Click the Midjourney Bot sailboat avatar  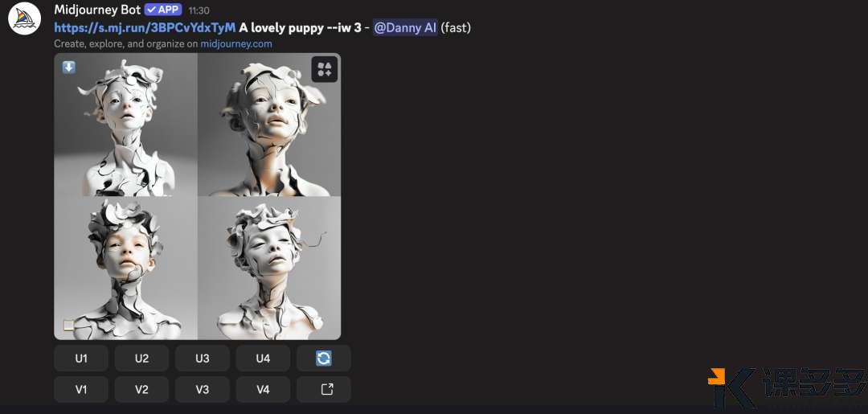coord(25,18)
